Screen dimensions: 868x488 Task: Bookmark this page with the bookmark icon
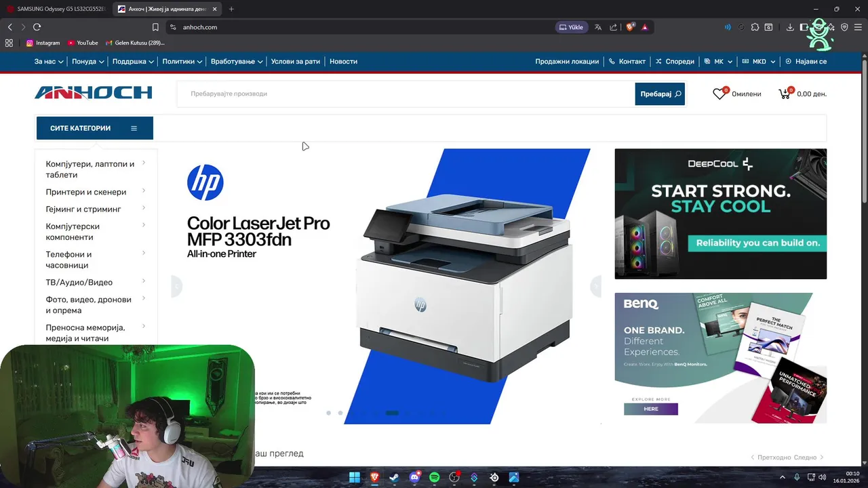tap(155, 27)
